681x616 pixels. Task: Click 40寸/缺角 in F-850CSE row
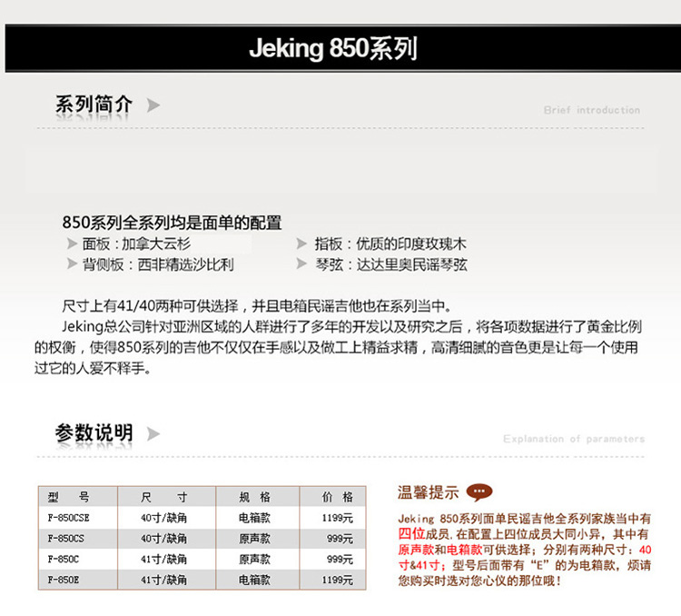[163, 518]
